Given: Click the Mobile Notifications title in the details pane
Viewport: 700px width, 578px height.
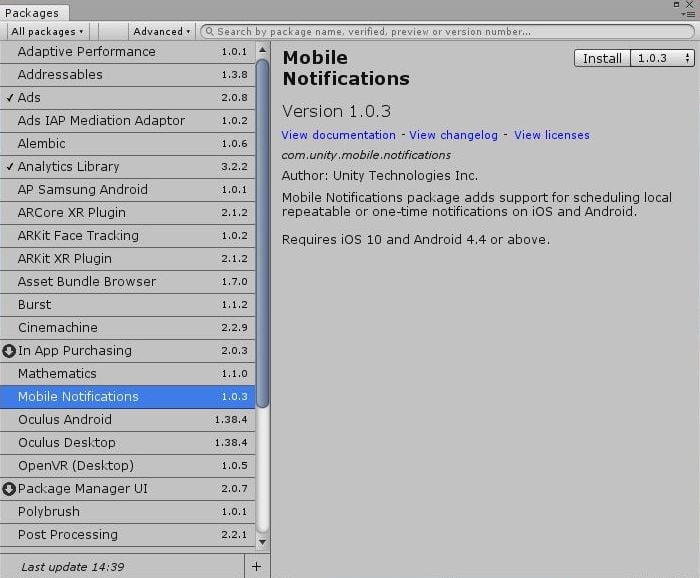Looking at the screenshot, I should pyautogui.click(x=346, y=68).
